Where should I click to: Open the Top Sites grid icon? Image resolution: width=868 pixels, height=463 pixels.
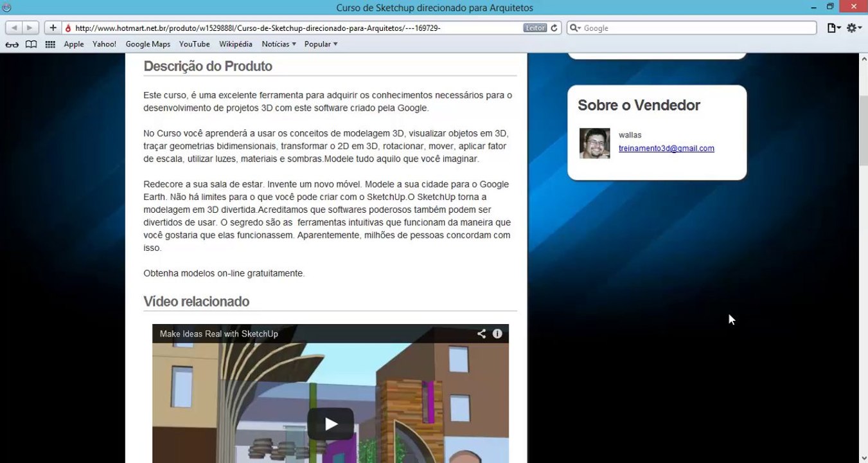[50, 44]
